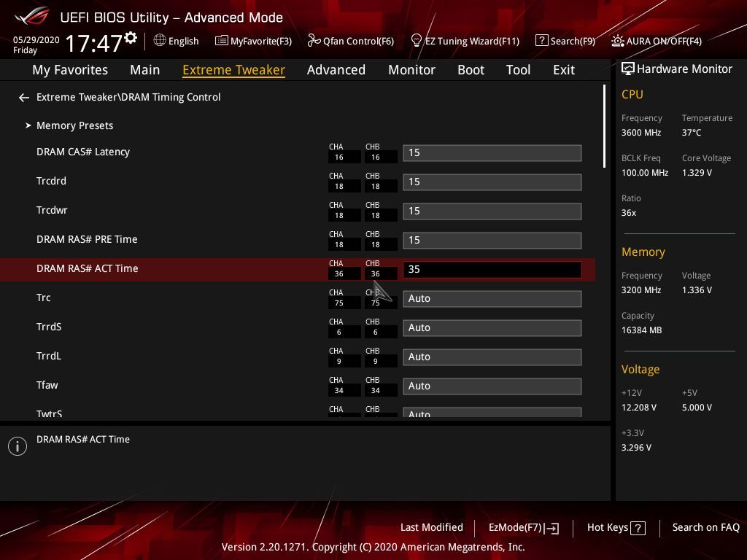Click the Hardware Monitor screen icon

[x=628, y=69]
